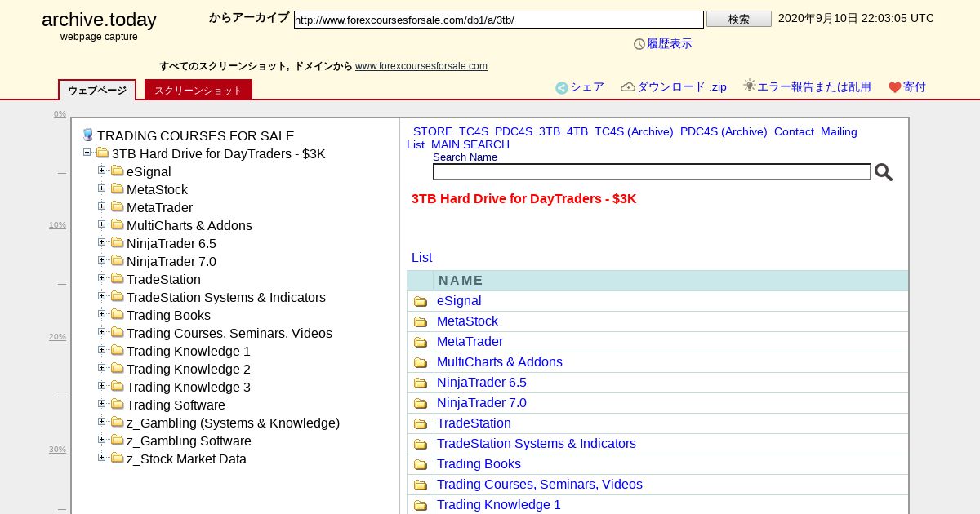Image resolution: width=980 pixels, height=514 pixels.
Task: Expand z_Gambling (Systems & Knowledge) tree node
Action: coord(102,422)
